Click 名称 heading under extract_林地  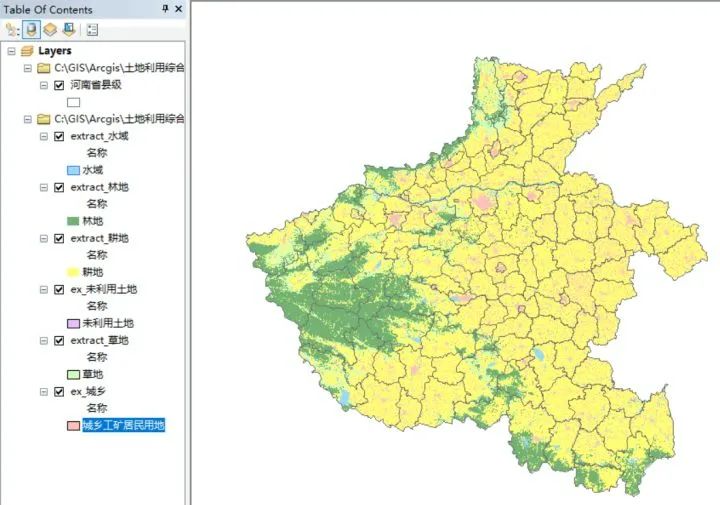coord(97,204)
